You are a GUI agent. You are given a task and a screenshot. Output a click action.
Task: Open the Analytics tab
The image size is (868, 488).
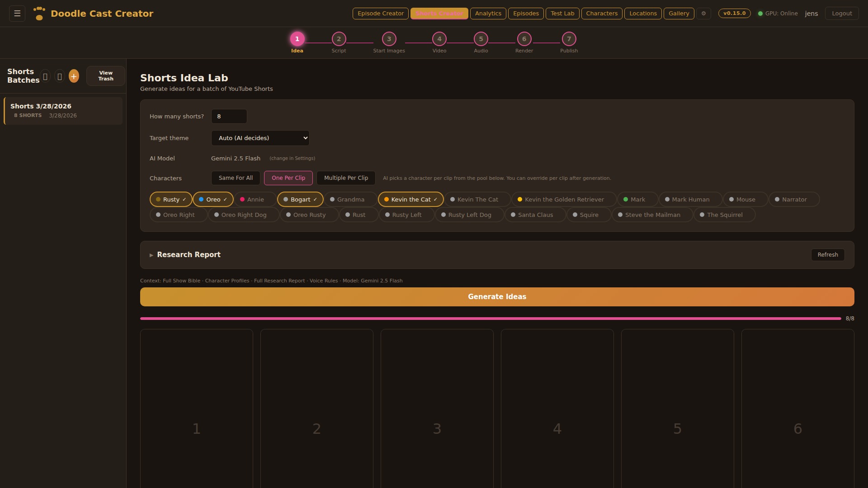coord(488,14)
